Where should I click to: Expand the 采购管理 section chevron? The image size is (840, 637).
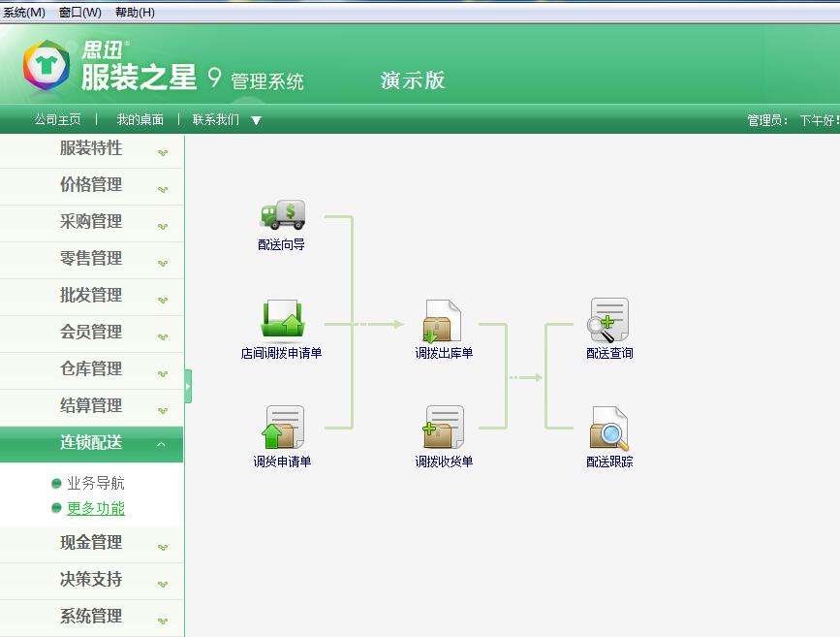coord(163,226)
